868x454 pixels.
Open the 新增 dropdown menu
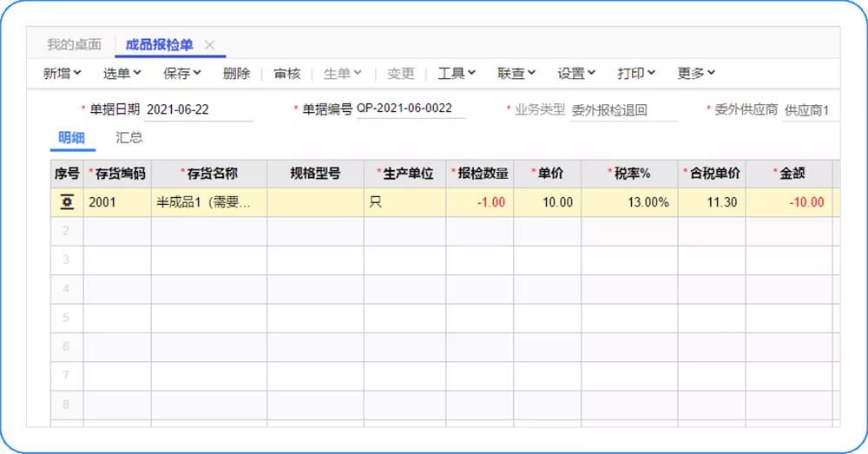click(62, 73)
